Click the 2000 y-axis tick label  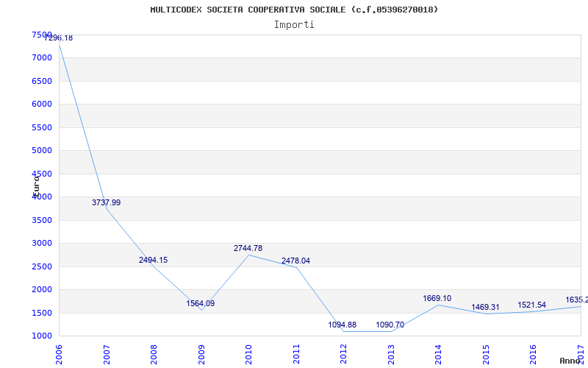[42, 289]
